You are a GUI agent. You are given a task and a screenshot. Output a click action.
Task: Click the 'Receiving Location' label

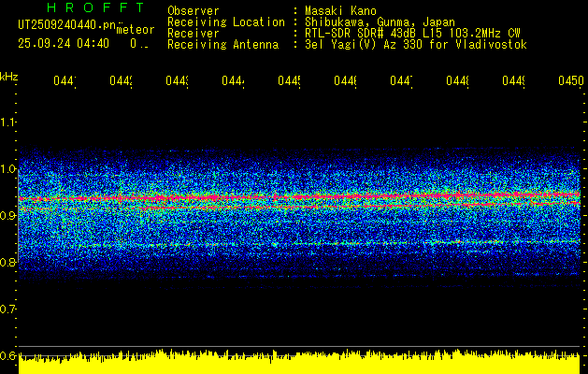226,22
